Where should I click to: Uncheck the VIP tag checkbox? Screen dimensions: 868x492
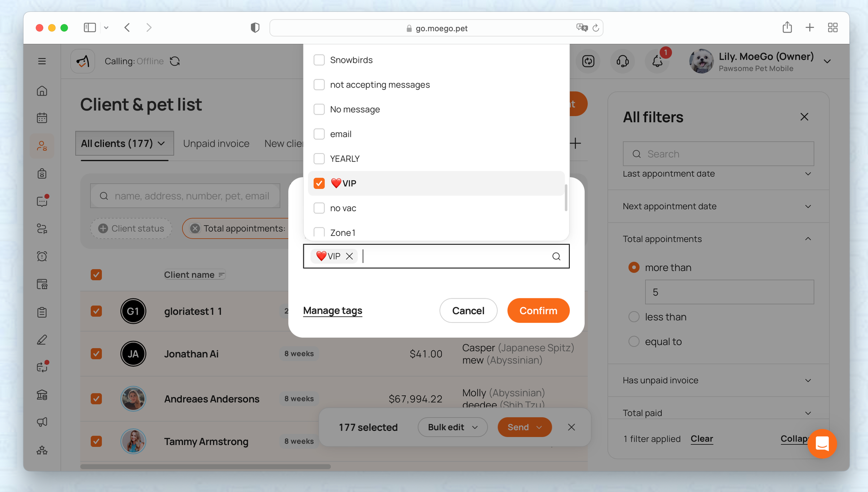tap(319, 184)
